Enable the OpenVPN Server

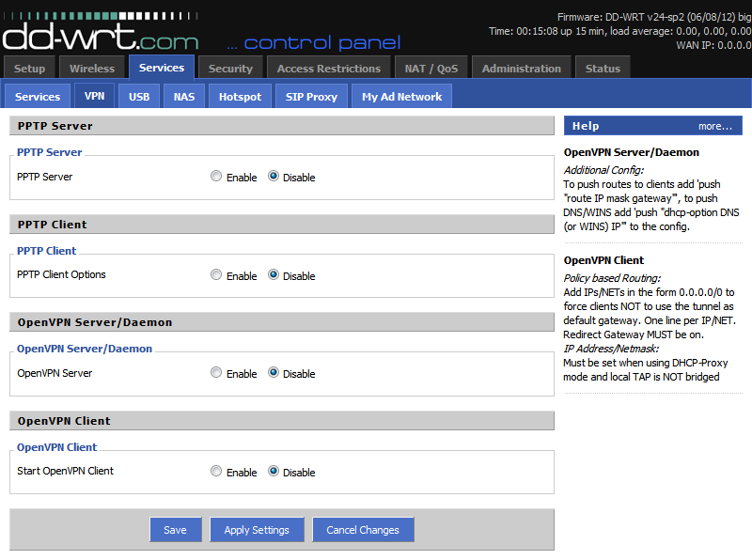click(216, 372)
